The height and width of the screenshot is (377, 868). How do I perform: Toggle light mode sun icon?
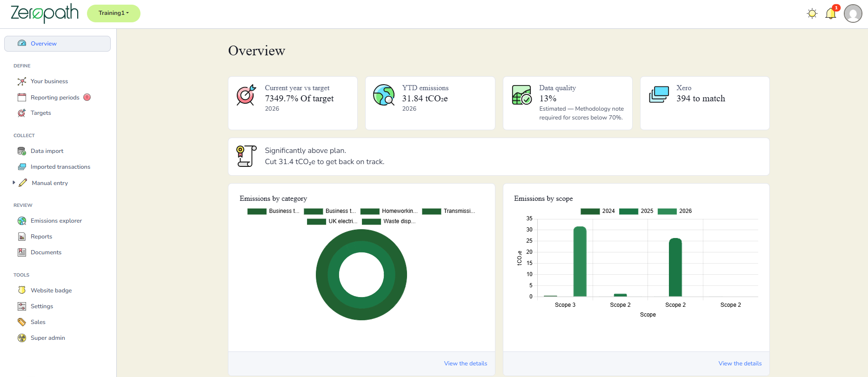pyautogui.click(x=812, y=13)
